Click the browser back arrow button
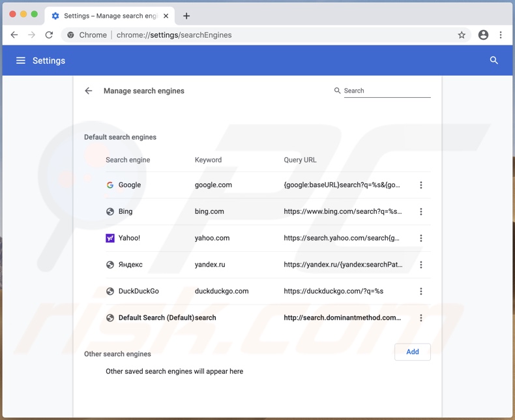The image size is (515, 420). pyautogui.click(x=14, y=35)
